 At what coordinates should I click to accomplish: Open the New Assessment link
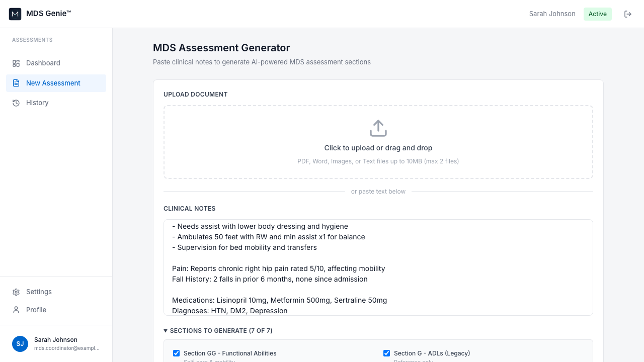(53, 83)
